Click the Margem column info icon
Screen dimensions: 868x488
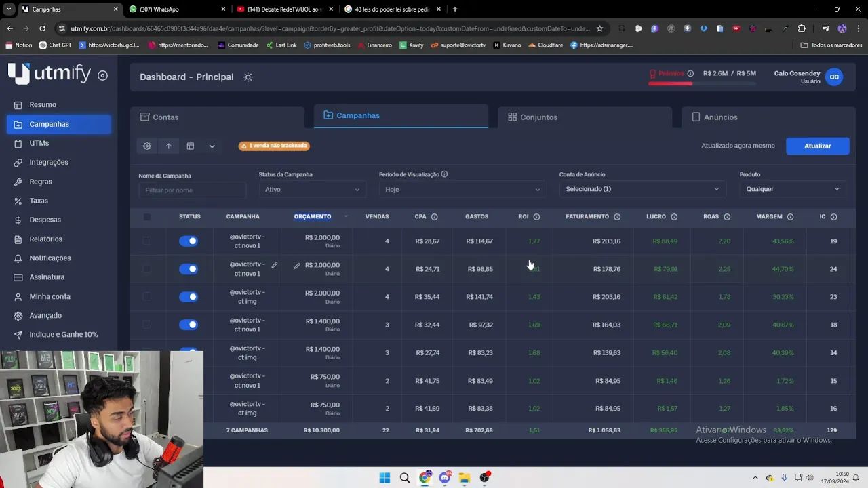click(790, 217)
